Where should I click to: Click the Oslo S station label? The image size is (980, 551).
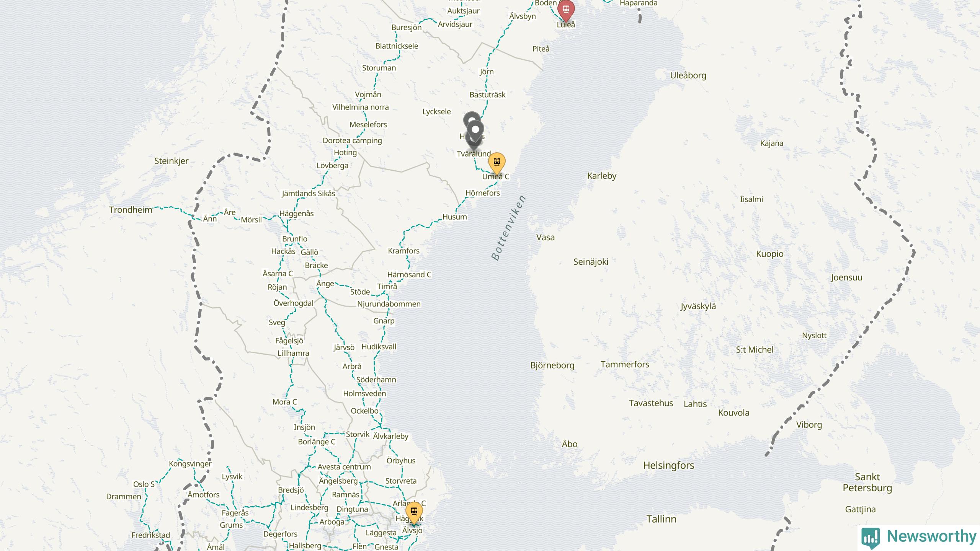tap(144, 484)
